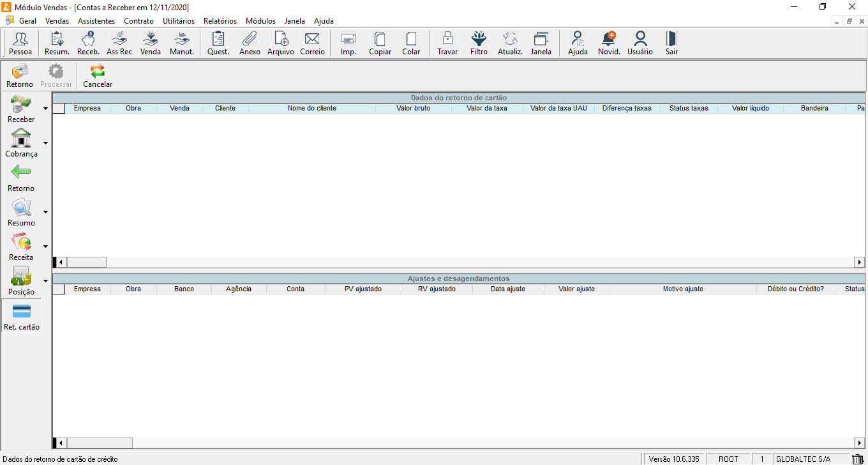Open the Utilitários menu

[x=179, y=21]
